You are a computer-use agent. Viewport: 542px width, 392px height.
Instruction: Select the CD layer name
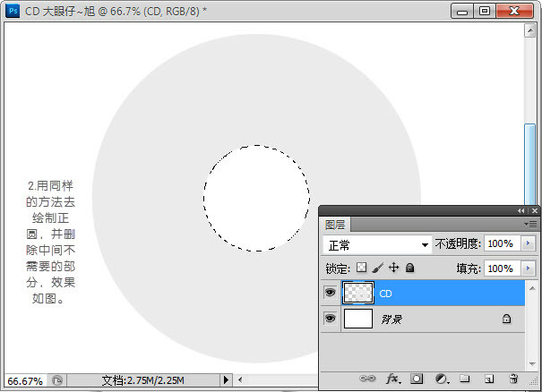385,294
